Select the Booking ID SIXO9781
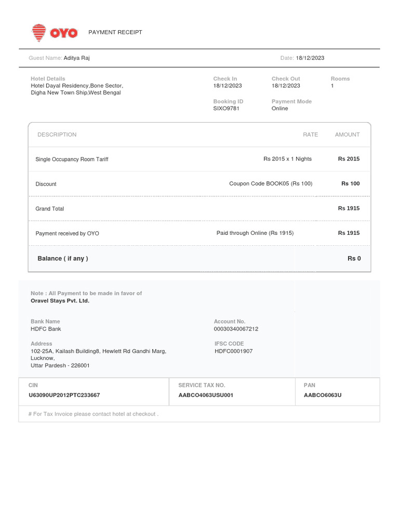This screenshot has width=399, height=532. point(227,109)
